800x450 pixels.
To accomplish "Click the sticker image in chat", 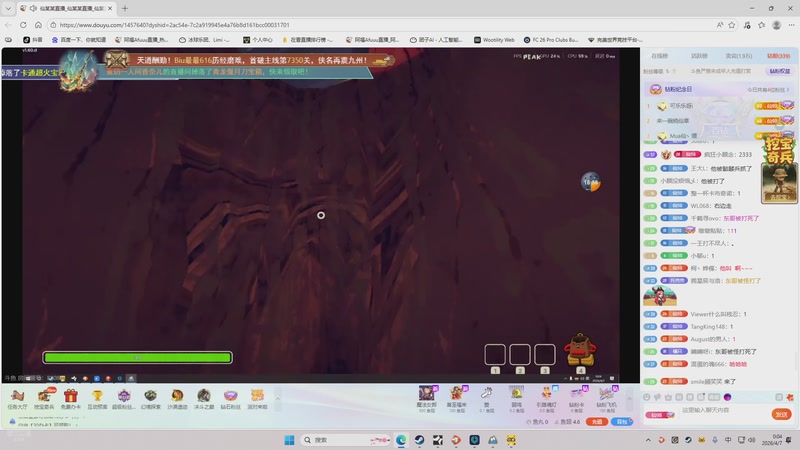I will [660, 296].
